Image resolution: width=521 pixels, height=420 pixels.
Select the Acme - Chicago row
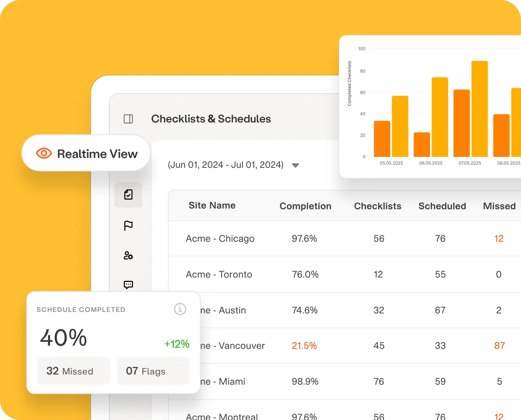pyautogui.click(x=345, y=239)
